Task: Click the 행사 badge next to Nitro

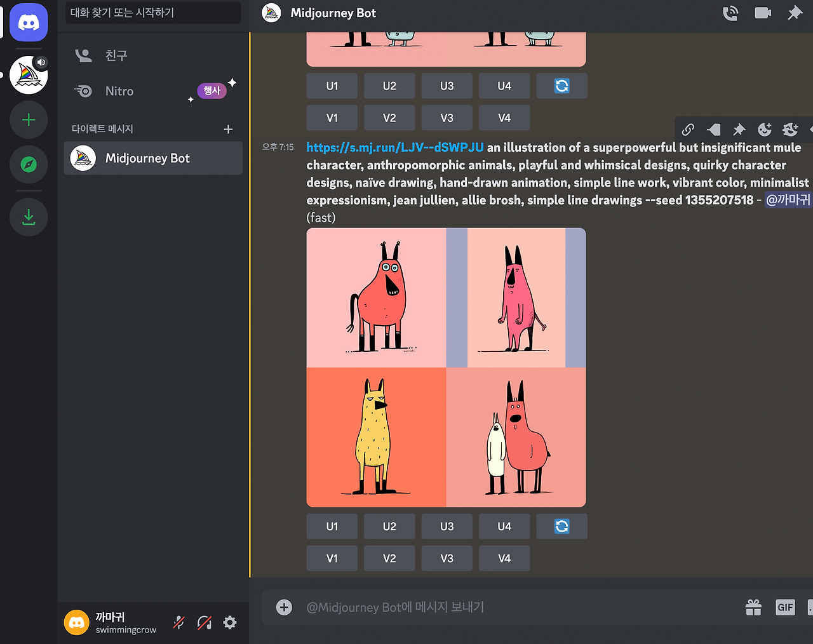Action: click(212, 91)
